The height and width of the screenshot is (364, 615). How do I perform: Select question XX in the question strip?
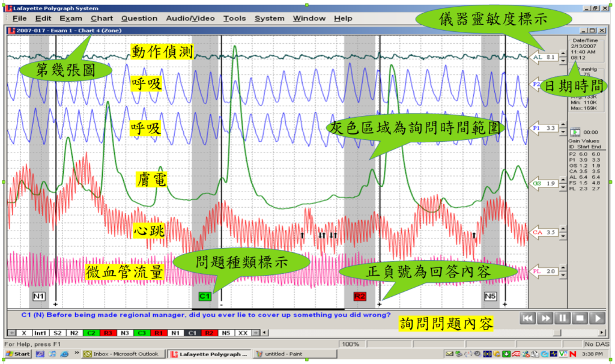(243, 333)
